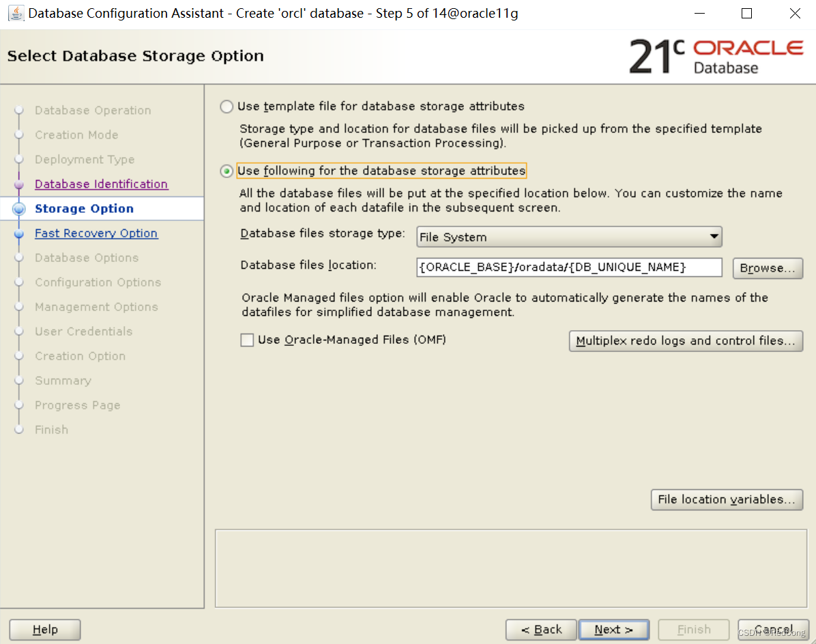Click 'Select Database Storage Option' heading

[x=135, y=56]
